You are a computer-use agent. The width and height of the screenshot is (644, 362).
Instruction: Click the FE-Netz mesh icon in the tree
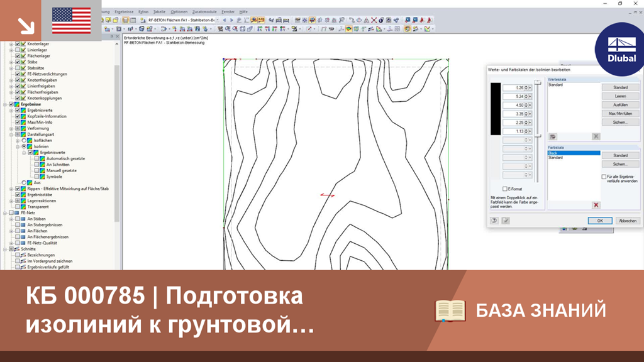point(17,213)
